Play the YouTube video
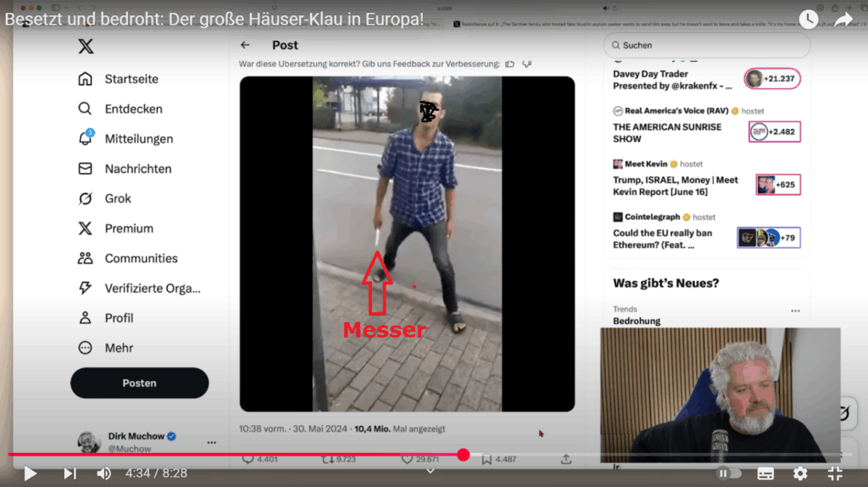868x487 pixels. pyautogui.click(x=31, y=473)
